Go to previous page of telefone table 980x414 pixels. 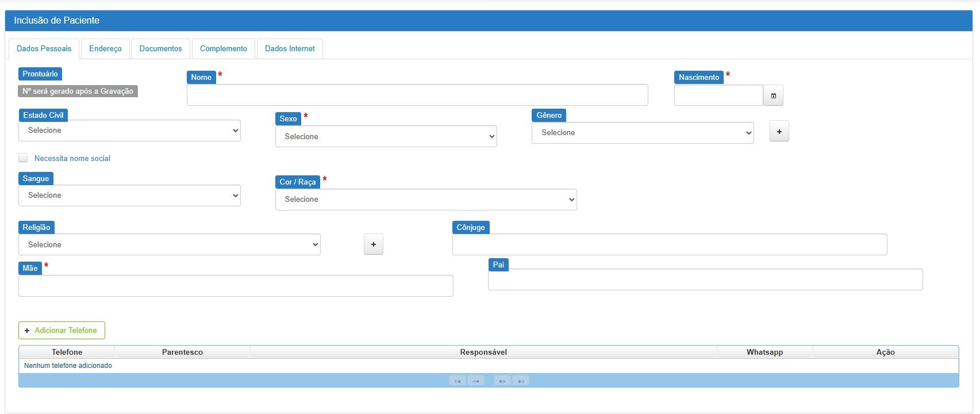tap(476, 381)
